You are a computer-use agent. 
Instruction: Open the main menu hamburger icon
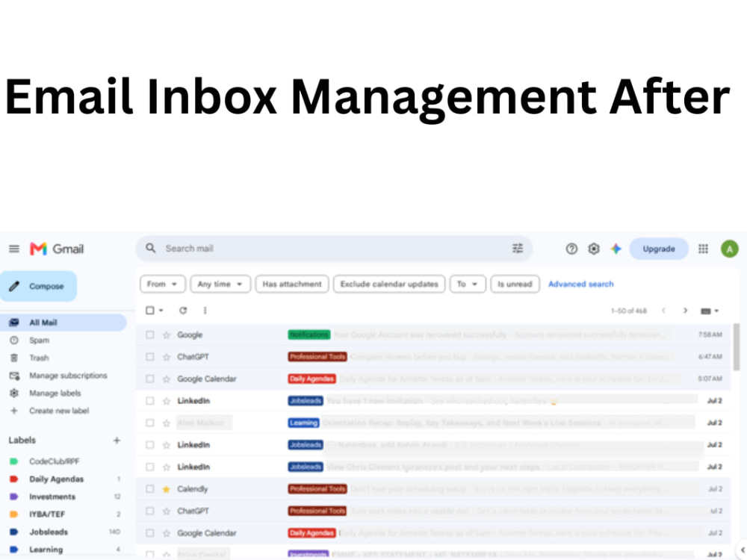[x=14, y=249]
